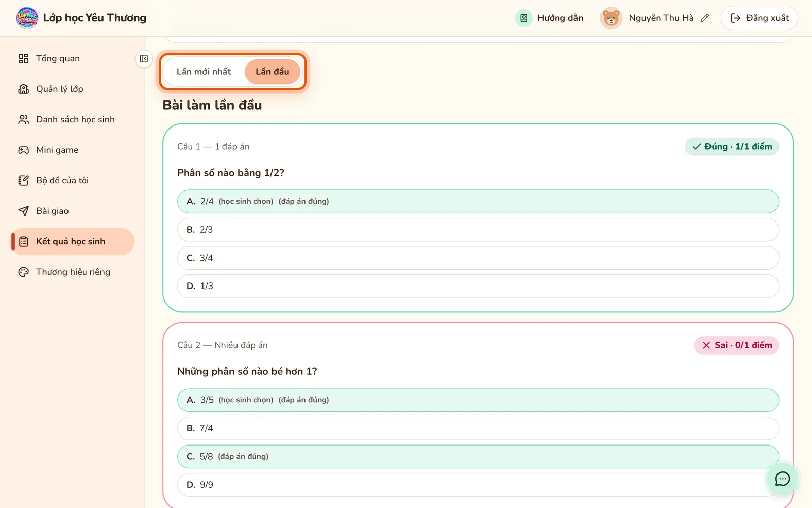
Task: Click the bear avatar picture
Action: 611,18
